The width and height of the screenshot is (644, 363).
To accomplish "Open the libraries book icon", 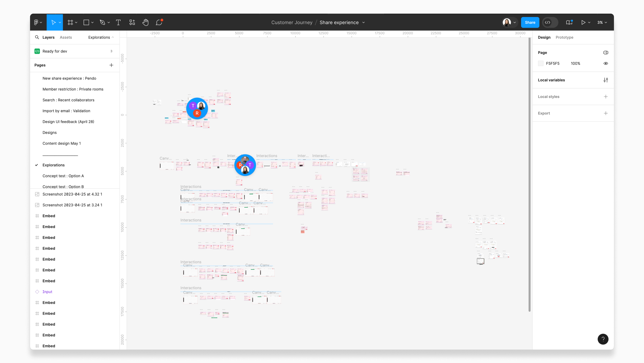I will 569,22.
